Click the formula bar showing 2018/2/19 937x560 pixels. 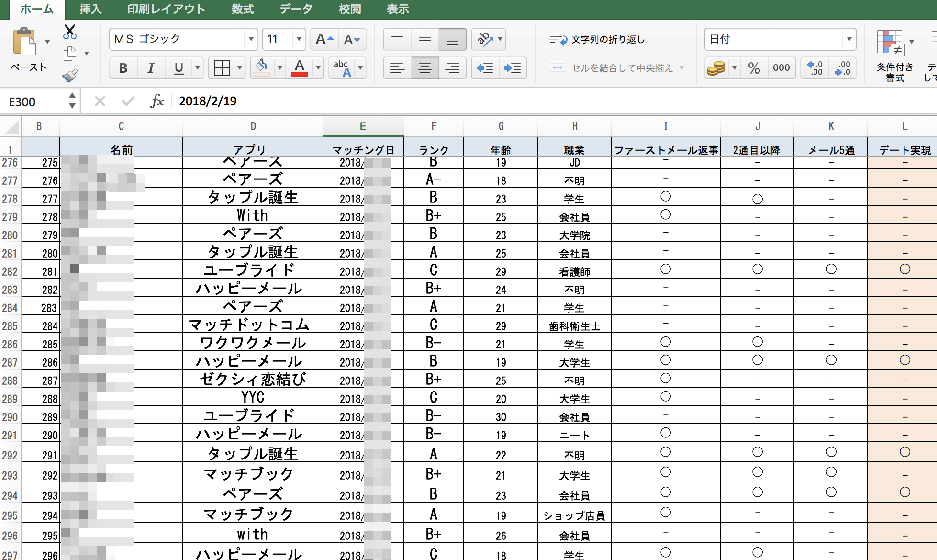[x=555, y=101]
